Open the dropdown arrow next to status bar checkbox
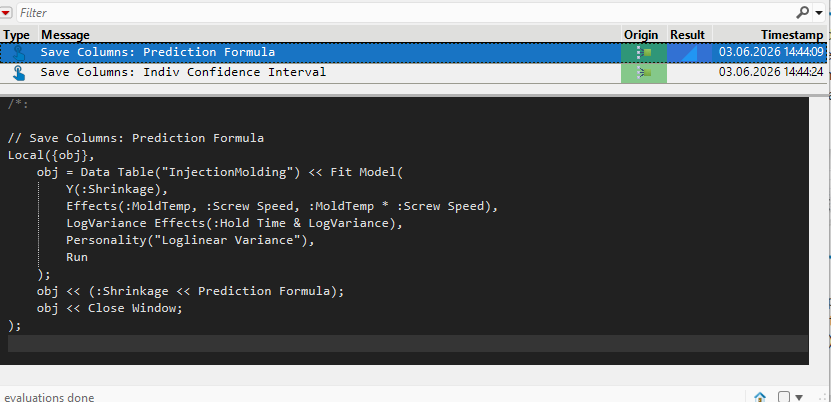Image resolution: width=831 pixels, height=402 pixels. [x=799, y=397]
